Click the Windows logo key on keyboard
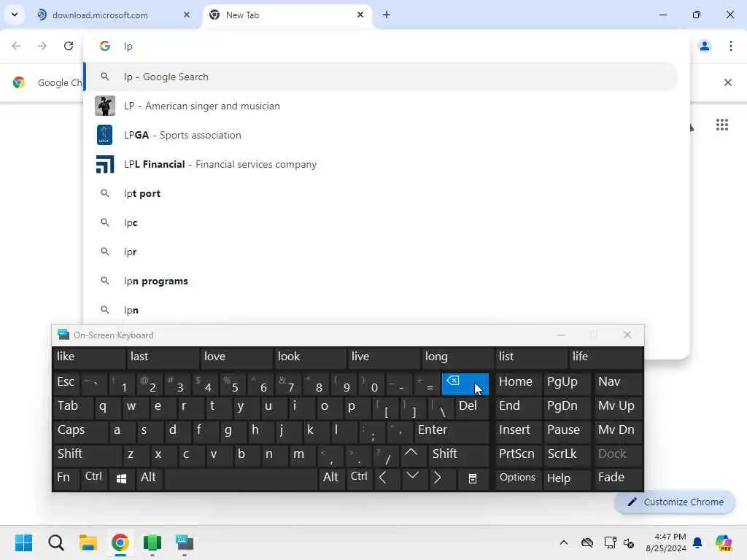747x560 pixels. 122,478
